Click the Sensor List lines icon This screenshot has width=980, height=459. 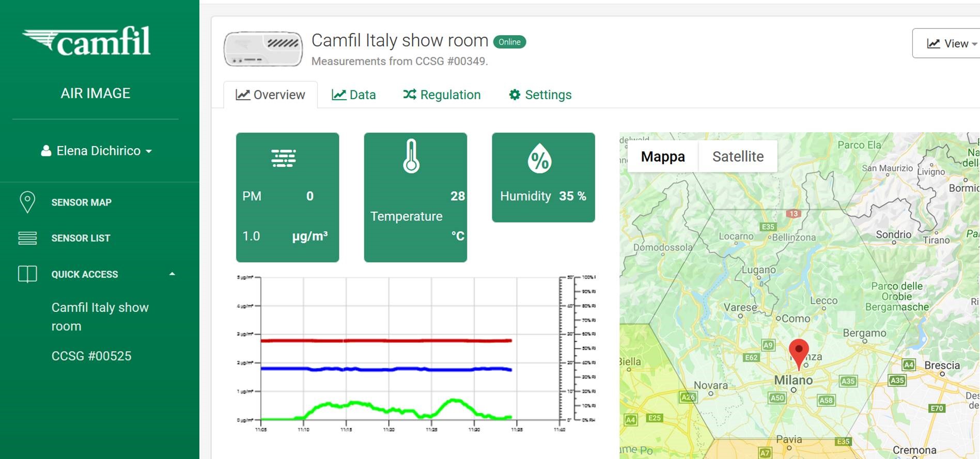(27, 238)
